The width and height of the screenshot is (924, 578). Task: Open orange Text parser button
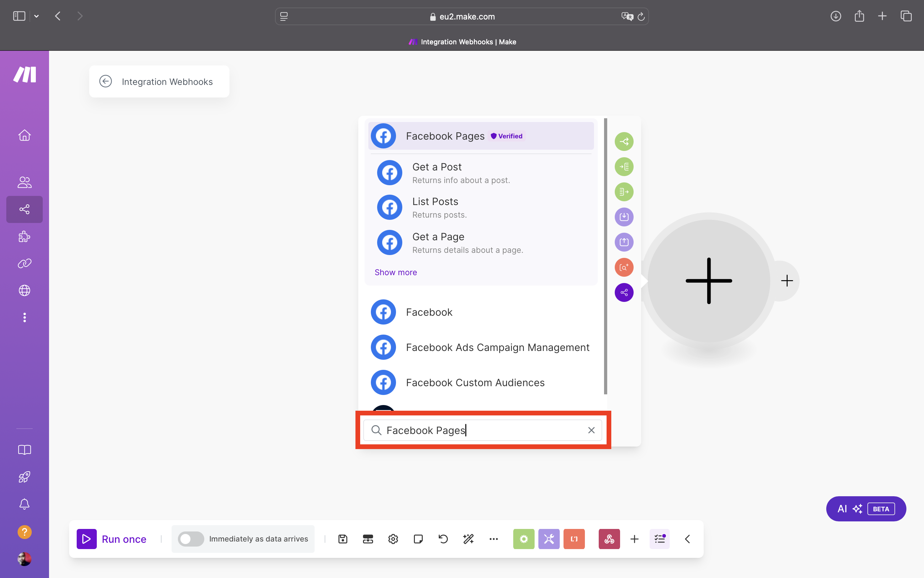[574, 539]
